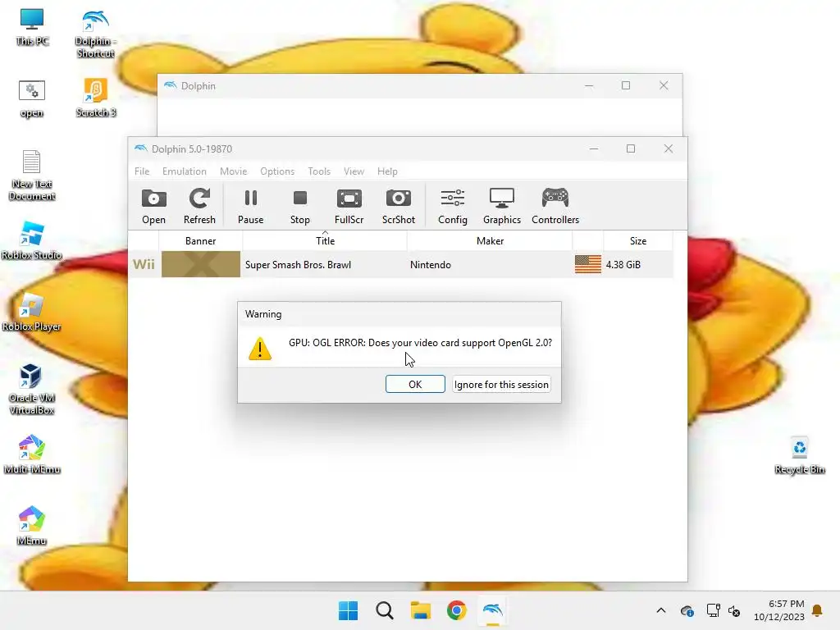The height and width of the screenshot is (630, 840).
Task: Open the Tools menu
Action: pyautogui.click(x=319, y=171)
